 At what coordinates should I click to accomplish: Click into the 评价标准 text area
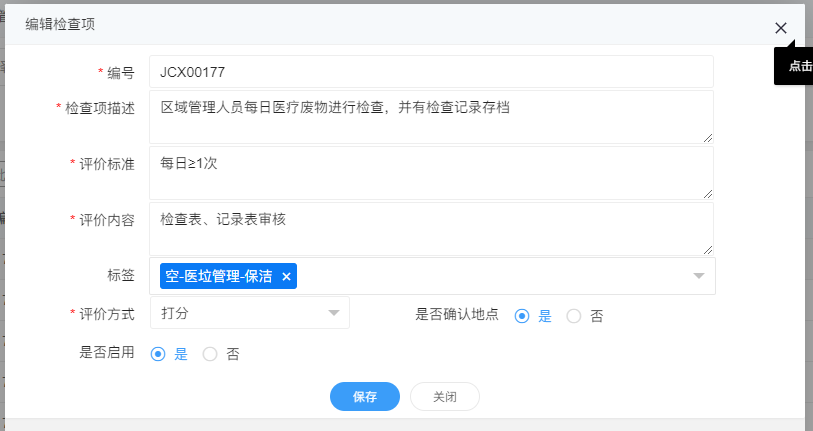coord(431,173)
